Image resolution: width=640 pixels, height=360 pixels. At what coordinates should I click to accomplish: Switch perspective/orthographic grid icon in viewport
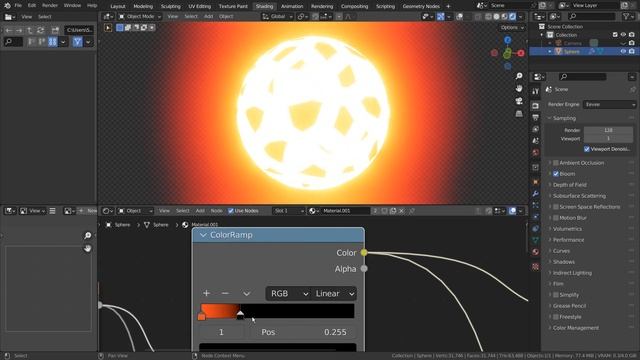click(x=519, y=113)
